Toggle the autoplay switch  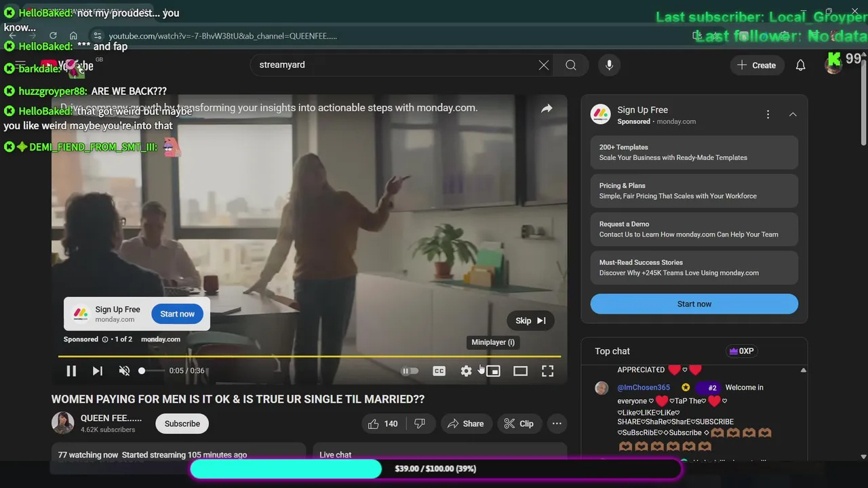pos(410,371)
